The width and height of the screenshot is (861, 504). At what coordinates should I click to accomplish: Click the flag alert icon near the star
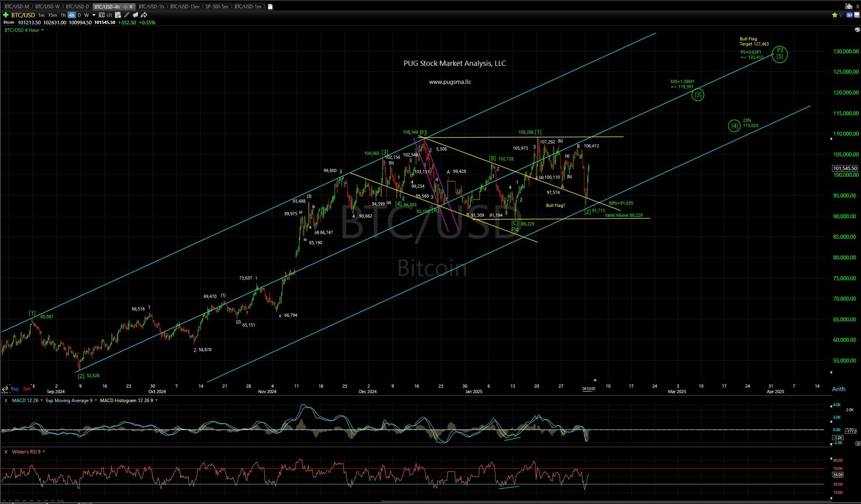pos(841,15)
